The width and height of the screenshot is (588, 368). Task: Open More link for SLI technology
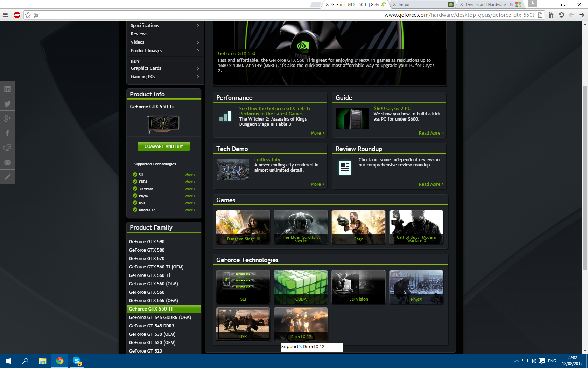[x=190, y=175]
